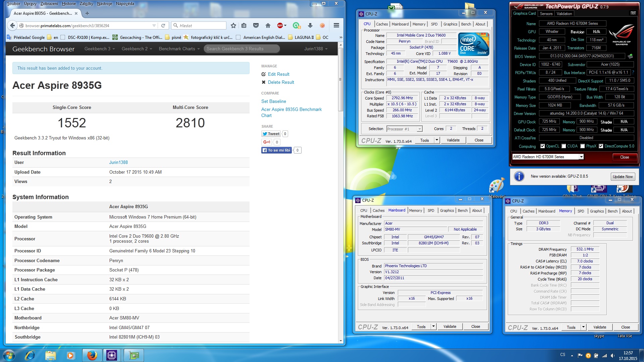Click the Facebook To se mi líbí button
Screen dimensions: 644x362
point(276,150)
